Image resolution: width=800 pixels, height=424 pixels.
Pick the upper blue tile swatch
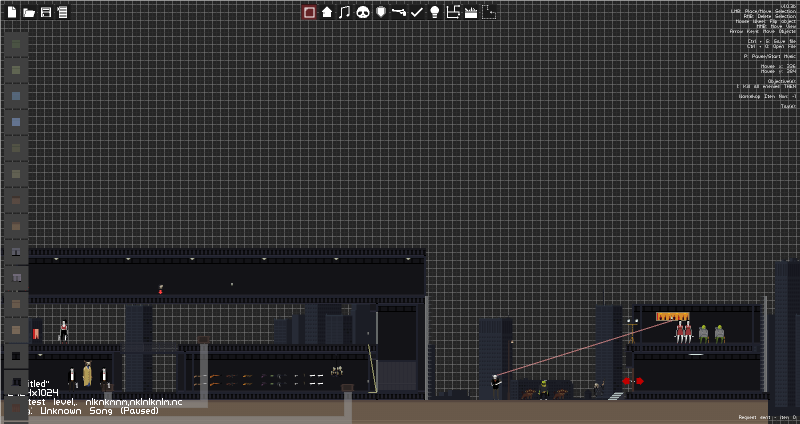(16, 96)
